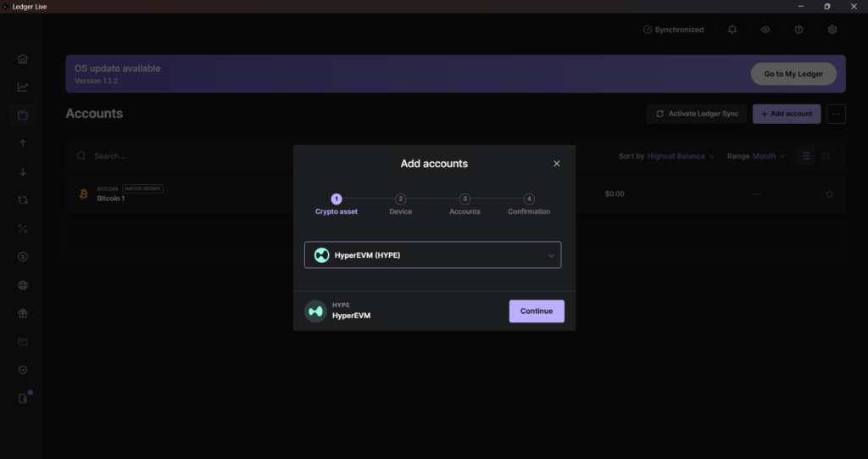The width and height of the screenshot is (868, 459).
Task: Toggle the hide balance eye icon
Action: point(765,30)
